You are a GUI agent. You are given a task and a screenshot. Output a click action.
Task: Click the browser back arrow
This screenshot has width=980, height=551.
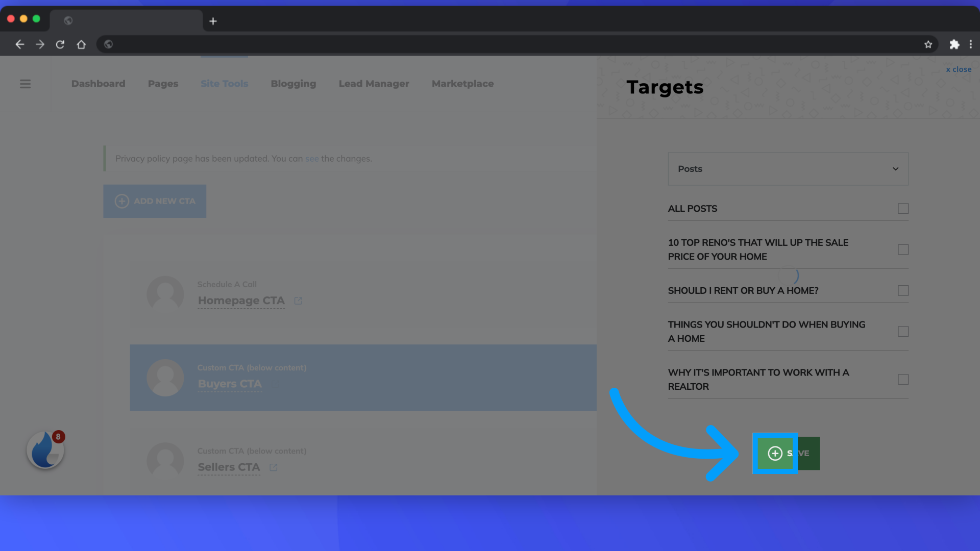(19, 44)
